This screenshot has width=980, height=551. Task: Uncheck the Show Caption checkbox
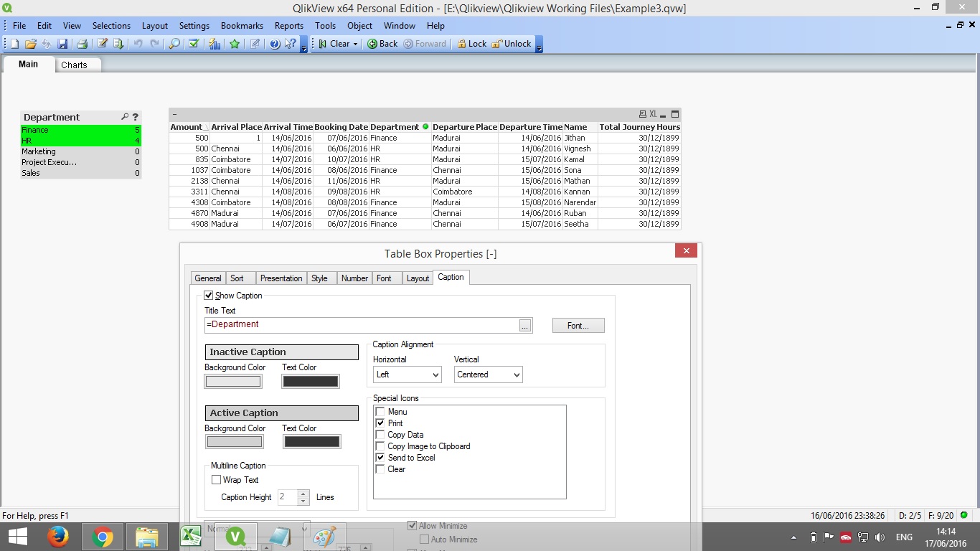point(209,296)
